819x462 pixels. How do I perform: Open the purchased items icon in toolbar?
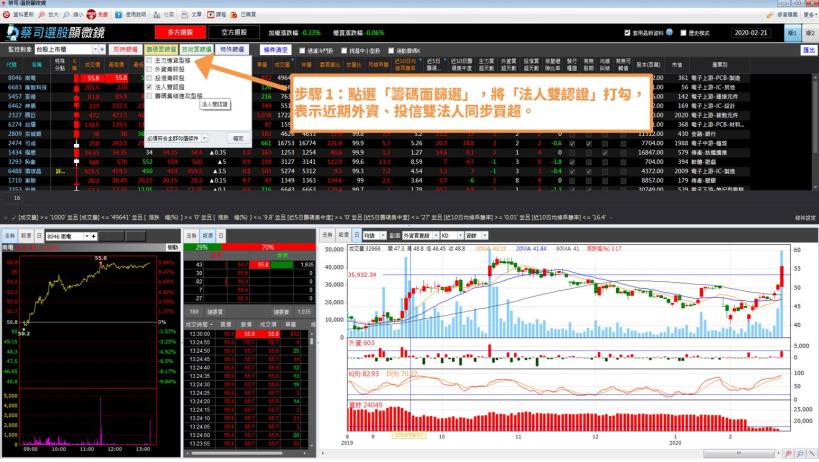click(234, 15)
